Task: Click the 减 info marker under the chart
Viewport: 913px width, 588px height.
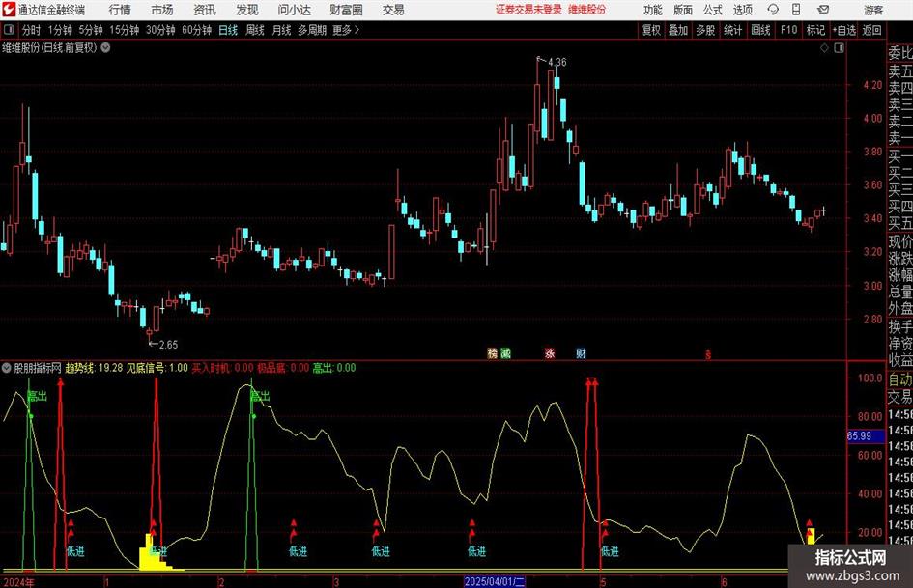Action: (505, 352)
